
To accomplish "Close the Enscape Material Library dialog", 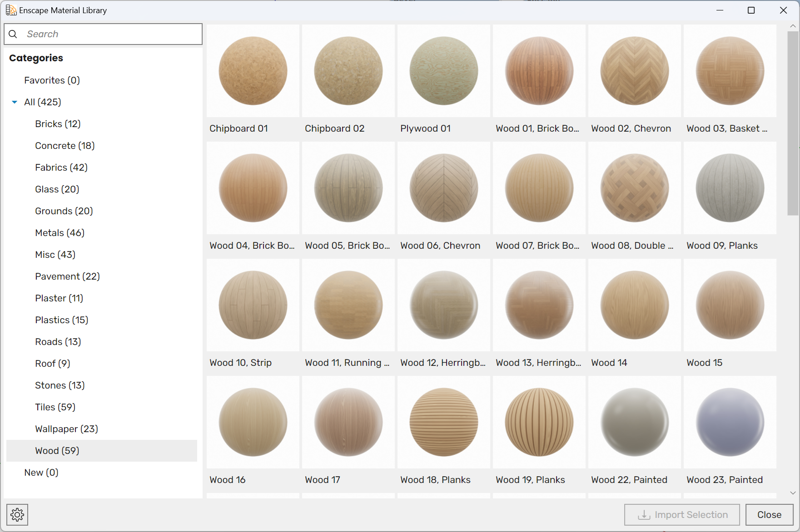I will tap(769, 514).
